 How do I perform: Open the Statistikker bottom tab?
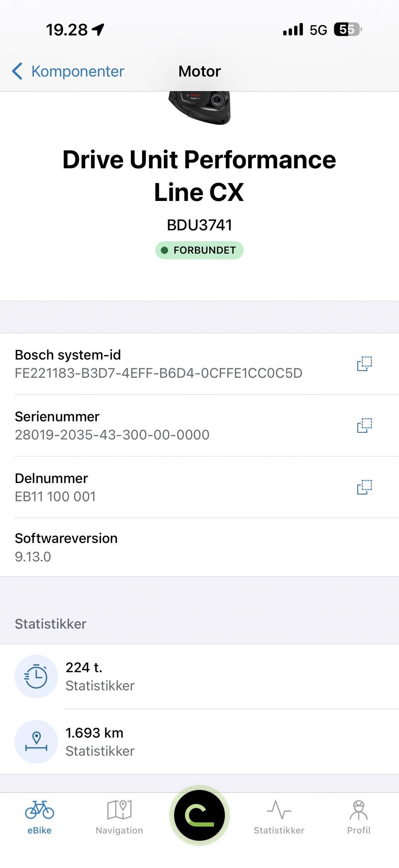(279, 817)
